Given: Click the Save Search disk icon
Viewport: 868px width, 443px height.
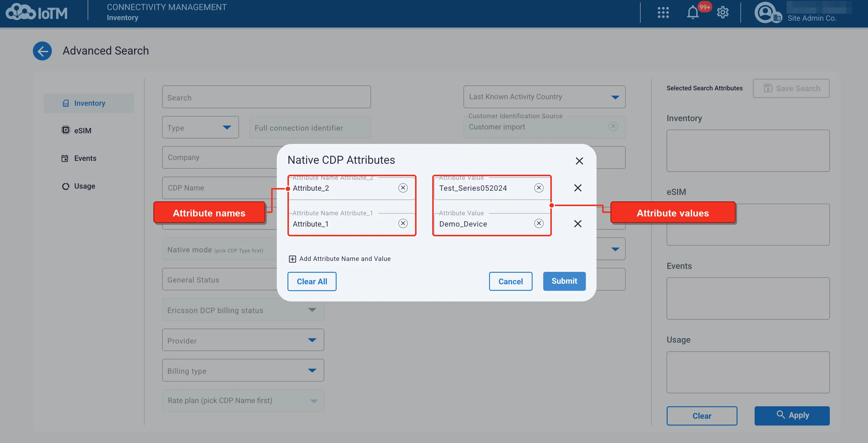Looking at the screenshot, I should (x=768, y=88).
